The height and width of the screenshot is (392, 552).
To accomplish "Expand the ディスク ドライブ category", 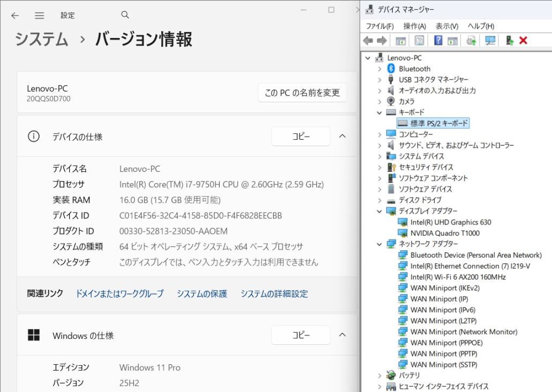I will tap(379, 200).
